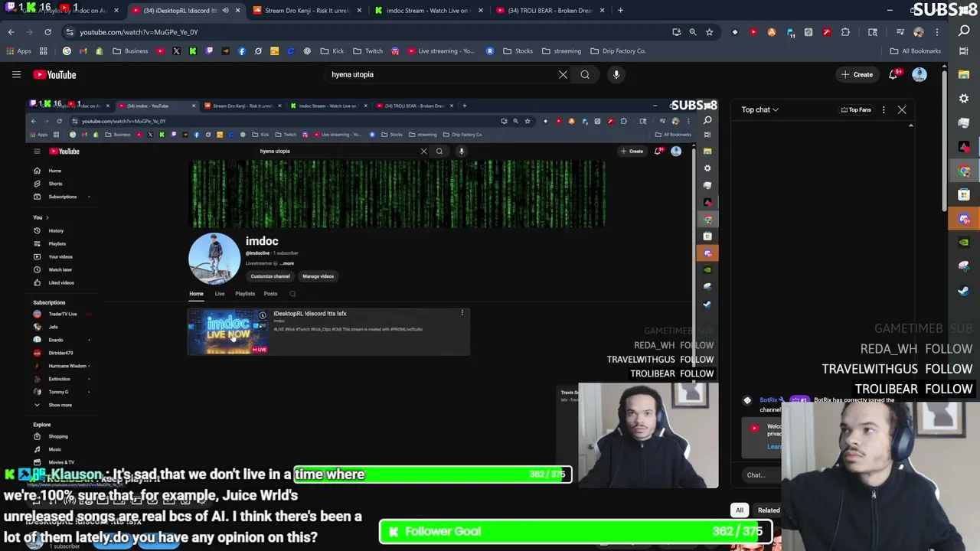View site information for youtube.com
The image size is (980, 551).
click(70, 32)
